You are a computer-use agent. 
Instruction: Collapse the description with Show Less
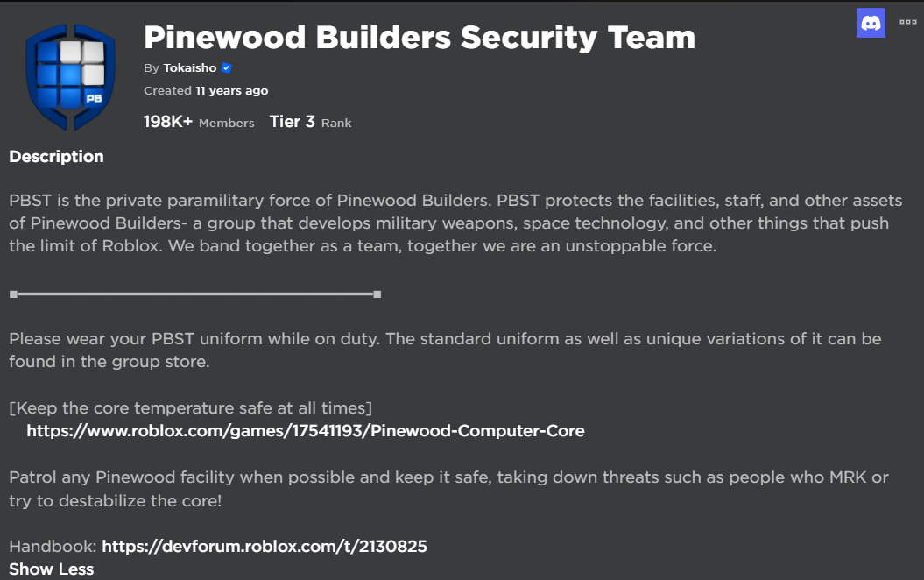[51, 569]
